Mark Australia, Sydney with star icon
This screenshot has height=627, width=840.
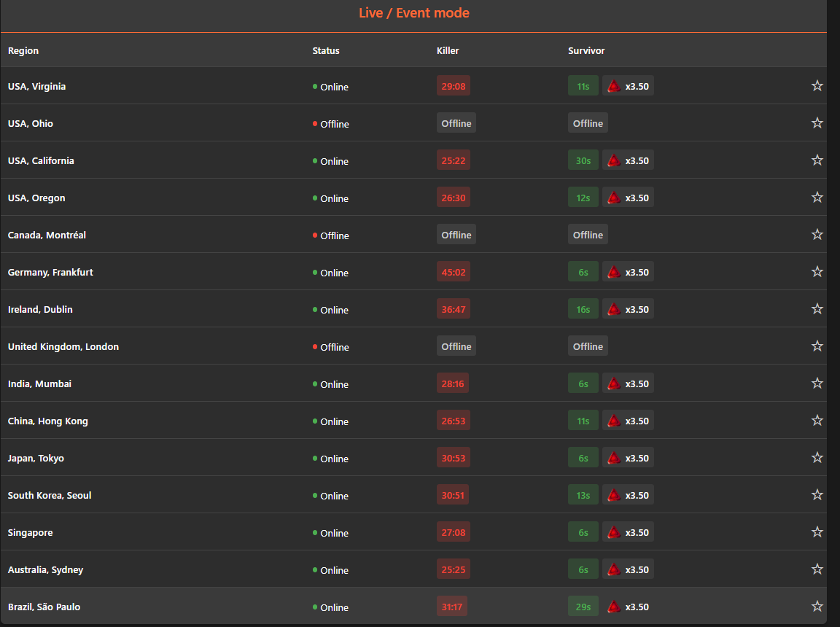click(817, 569)
